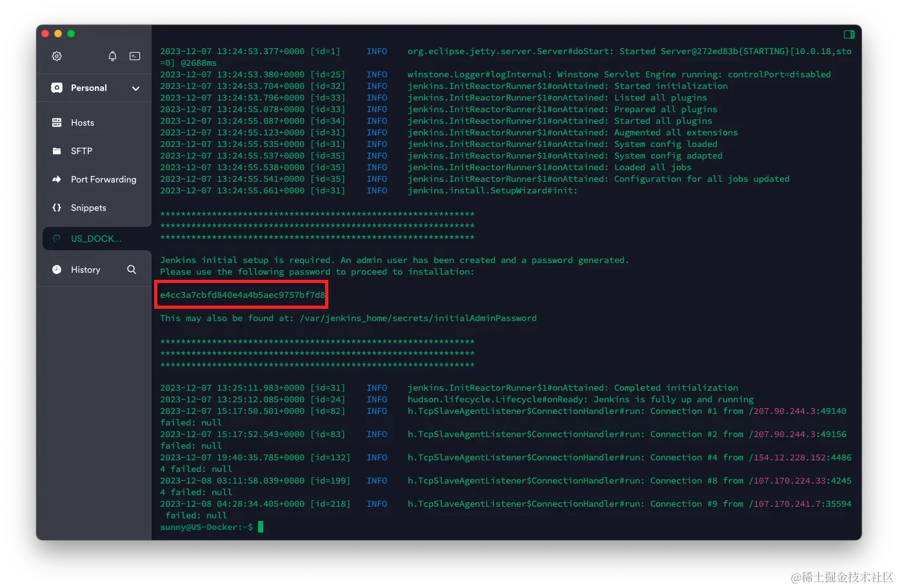Click the "Augmented all extensions" log text
898x588 pixels.
point(676,133)
